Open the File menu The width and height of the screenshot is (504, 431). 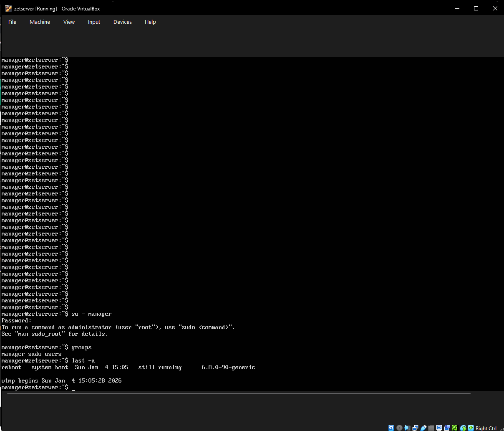click(12, 22)
